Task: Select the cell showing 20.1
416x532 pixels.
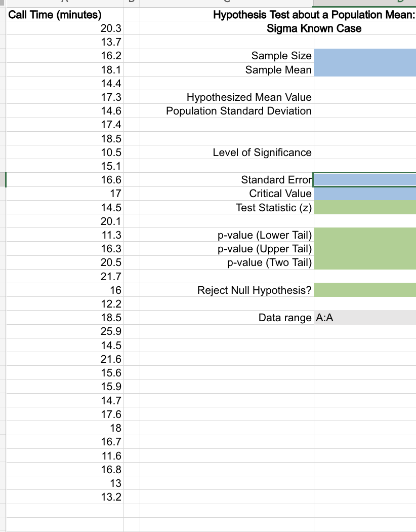Action: [x=65, y=221]
